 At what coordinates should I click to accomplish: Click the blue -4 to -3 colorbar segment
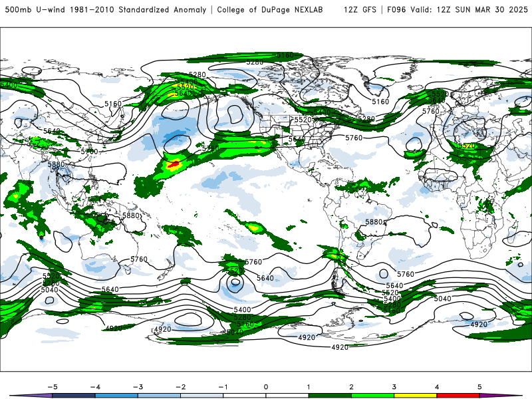pos(116,396)
